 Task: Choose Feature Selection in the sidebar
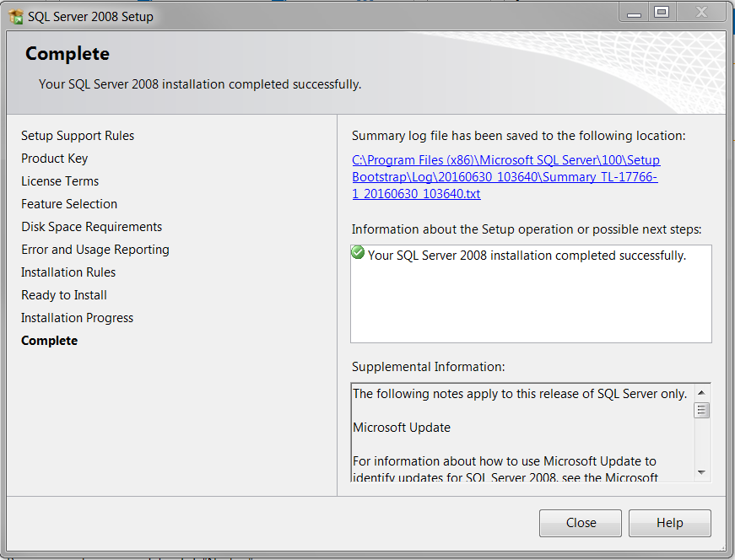click(69, 204)
